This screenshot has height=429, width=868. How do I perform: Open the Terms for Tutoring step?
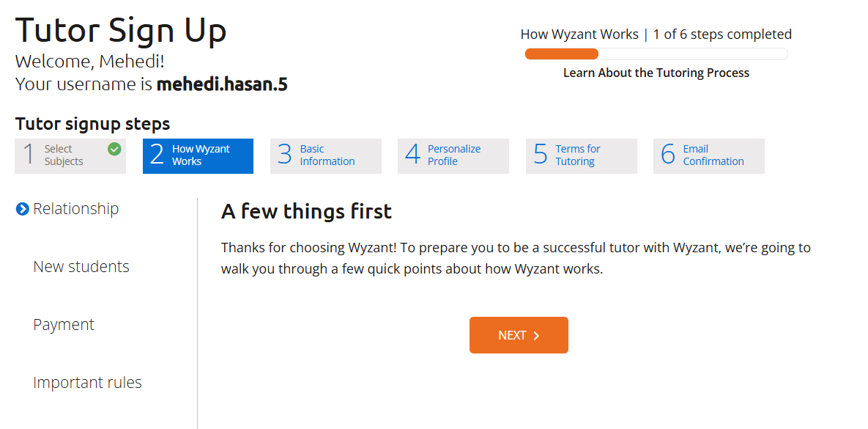[x=582, y=155]
